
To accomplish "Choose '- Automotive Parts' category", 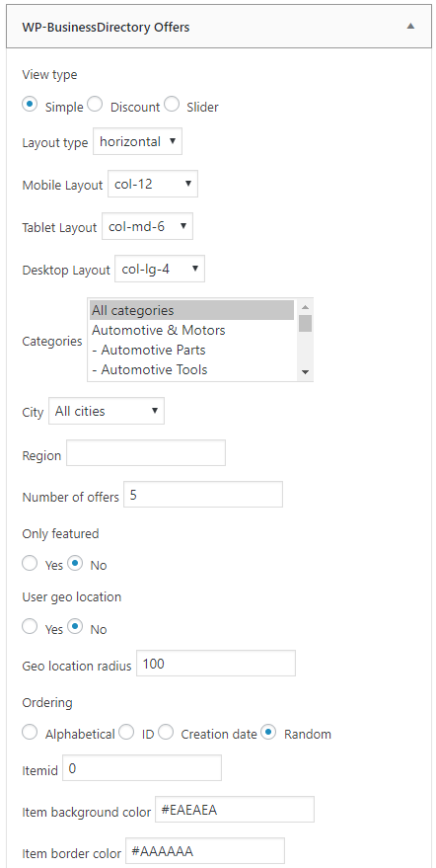I will click(191, 351).
